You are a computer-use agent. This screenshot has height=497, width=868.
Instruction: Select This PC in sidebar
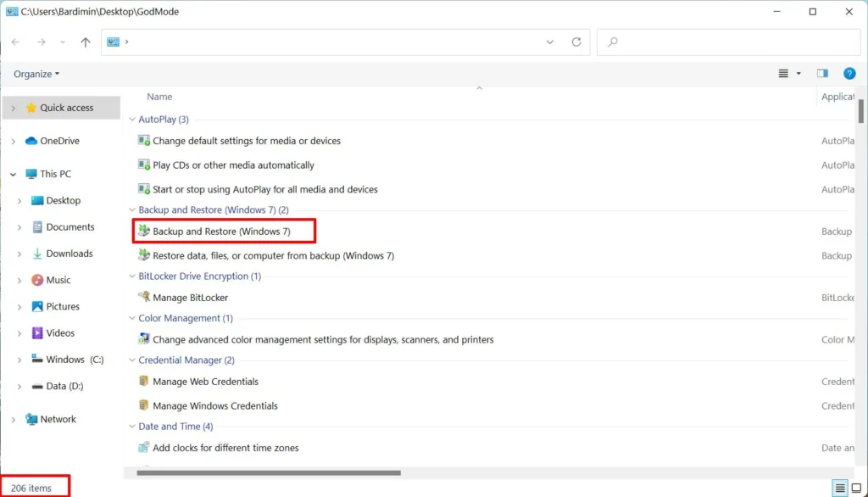[x=55, y=174]
